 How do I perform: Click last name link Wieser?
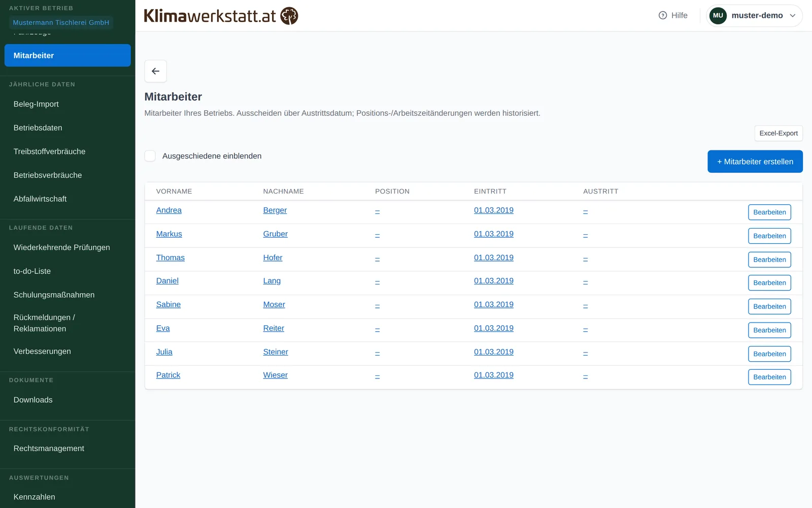pyautogui.click(x=275, y=375)
